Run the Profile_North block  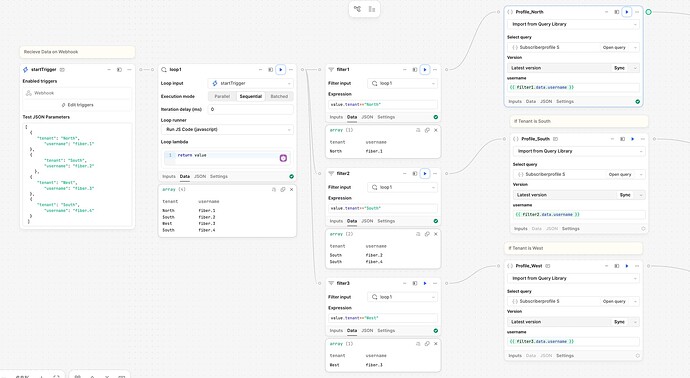[x=627, y=12]
